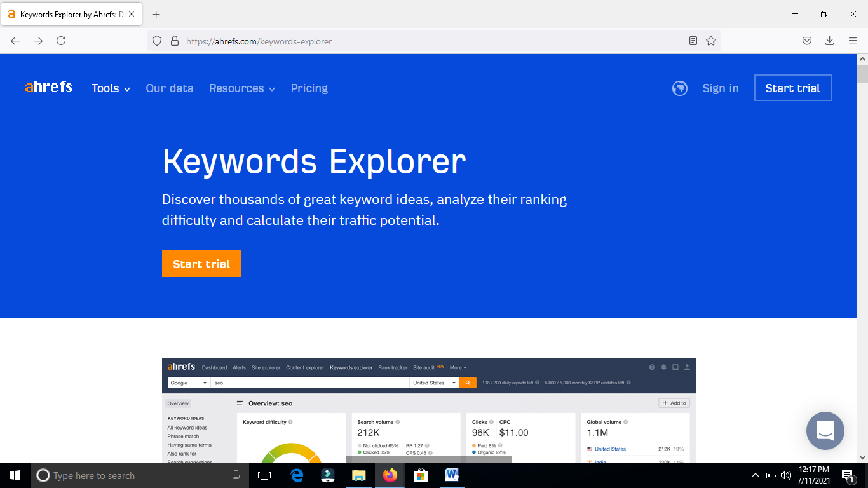Image resolution: width=868 pixels, height=488 pixels.
Task: Open the More dropdown in screenshot
Action: coord(458,367)
